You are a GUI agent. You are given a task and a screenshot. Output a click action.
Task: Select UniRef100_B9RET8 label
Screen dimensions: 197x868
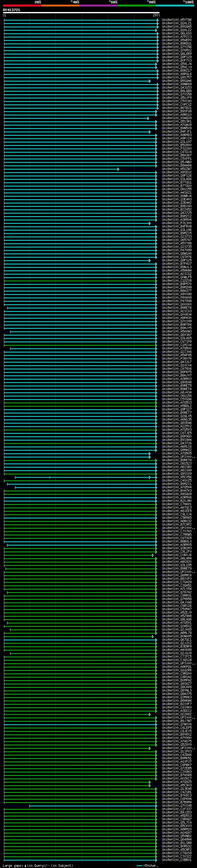point(177,460)
